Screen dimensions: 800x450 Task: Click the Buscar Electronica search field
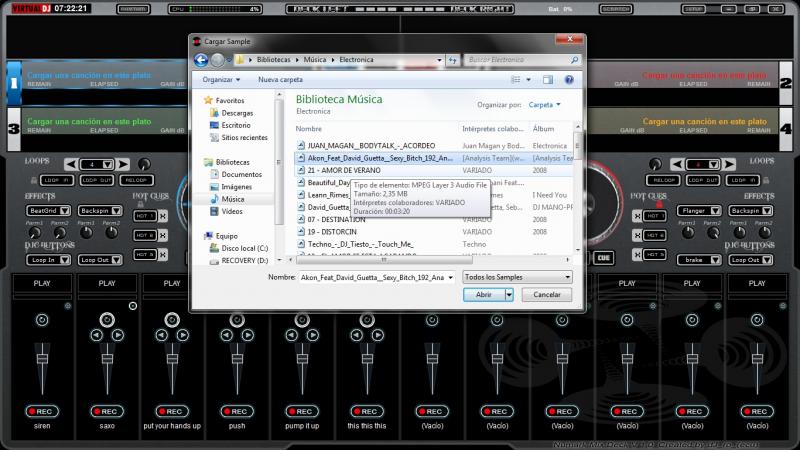coord(517,60)
